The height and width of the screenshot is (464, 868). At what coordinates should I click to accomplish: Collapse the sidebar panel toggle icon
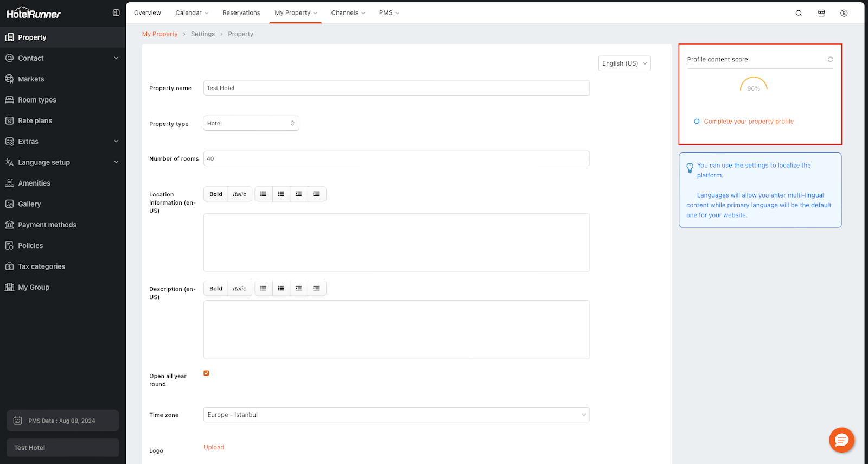pos(116,13)
